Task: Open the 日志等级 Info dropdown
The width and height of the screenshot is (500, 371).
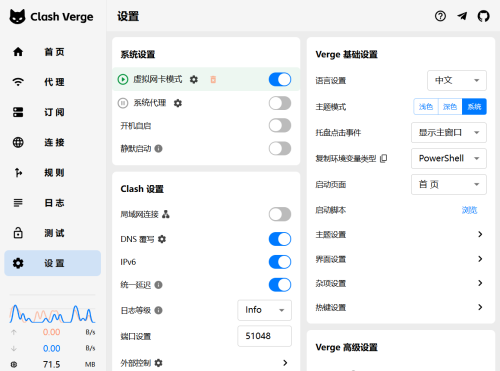Action: click(x=265, y=310)
